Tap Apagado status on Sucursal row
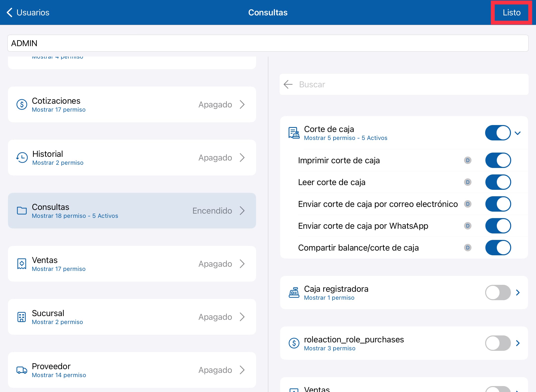 point(215,317)
